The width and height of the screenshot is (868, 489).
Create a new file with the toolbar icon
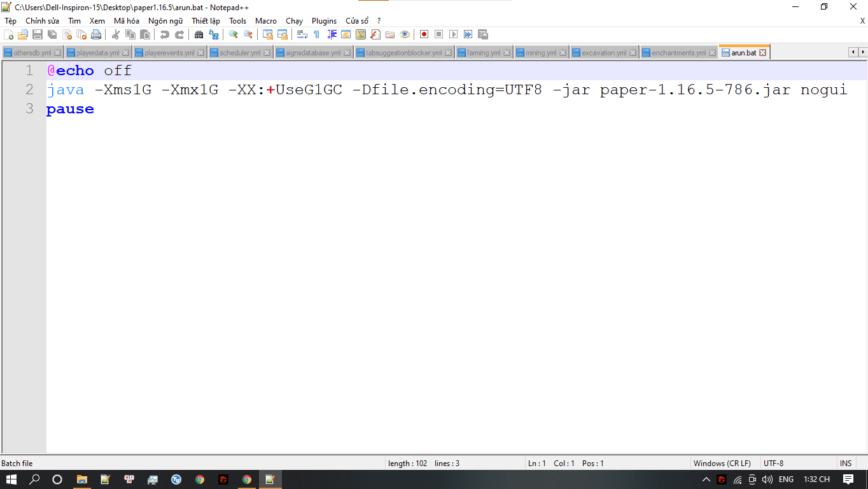click(x=8, y=34)
